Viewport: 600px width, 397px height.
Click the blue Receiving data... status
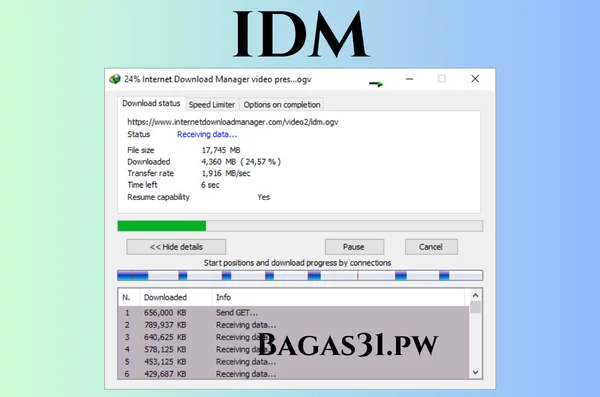pyautogui.click(x=207, y=134)
